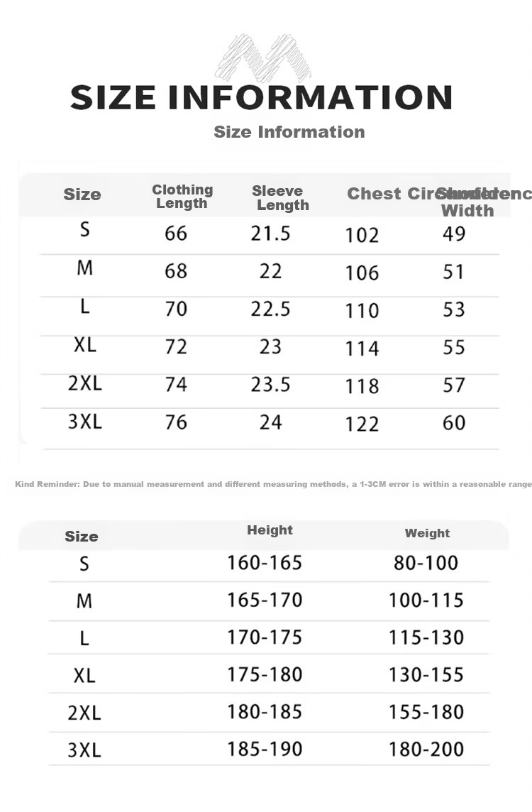The height and width of the screenshot is (812, 532).
Task: Click clothing length value 66
Action: [176, 233]
